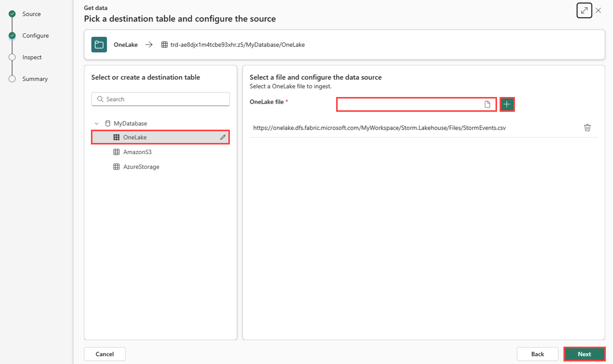This screenshot has height=364, width=613.
Task: Click into the OneLake file field
Action: [x=416, y=104]
